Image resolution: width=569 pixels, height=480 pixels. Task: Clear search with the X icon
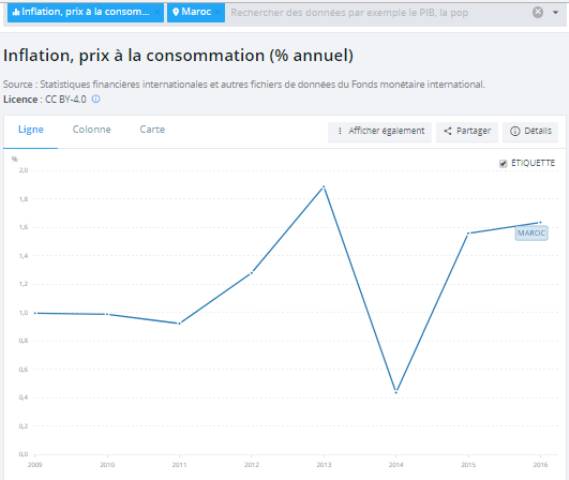[x=537, y=12]
